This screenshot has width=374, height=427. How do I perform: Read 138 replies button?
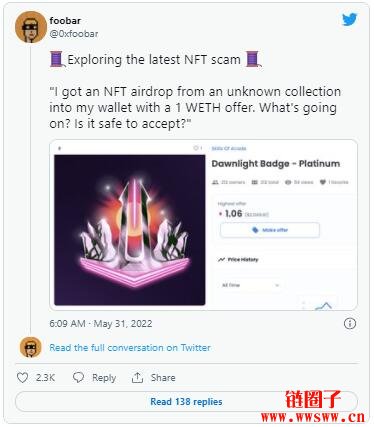tap(186, 402)
